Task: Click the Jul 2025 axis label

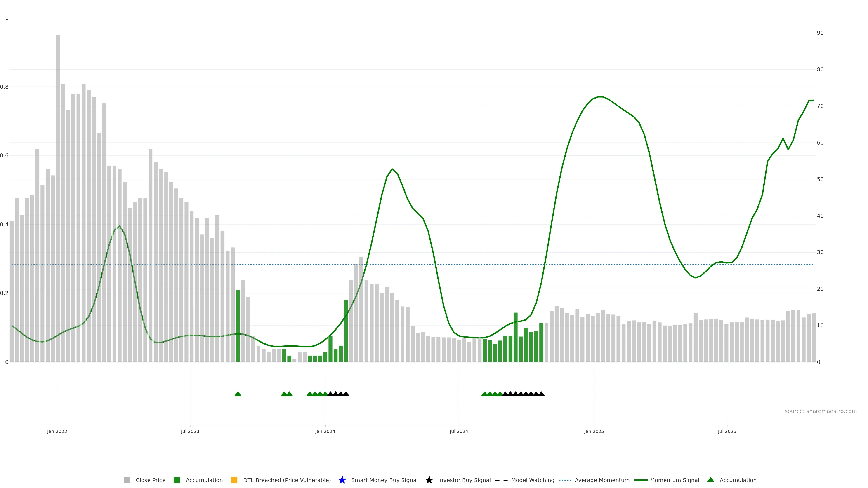Action: (x=727, y=431)
